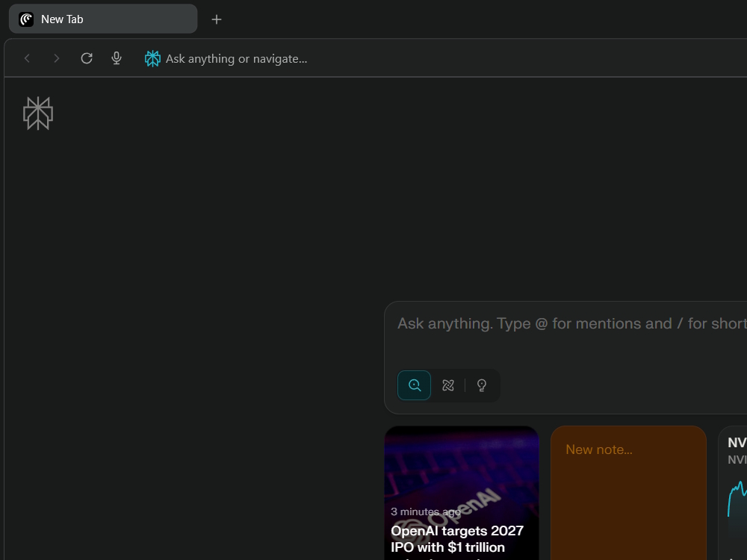
Task: Go forward using the forward arrow
Action: coord(56,58)
